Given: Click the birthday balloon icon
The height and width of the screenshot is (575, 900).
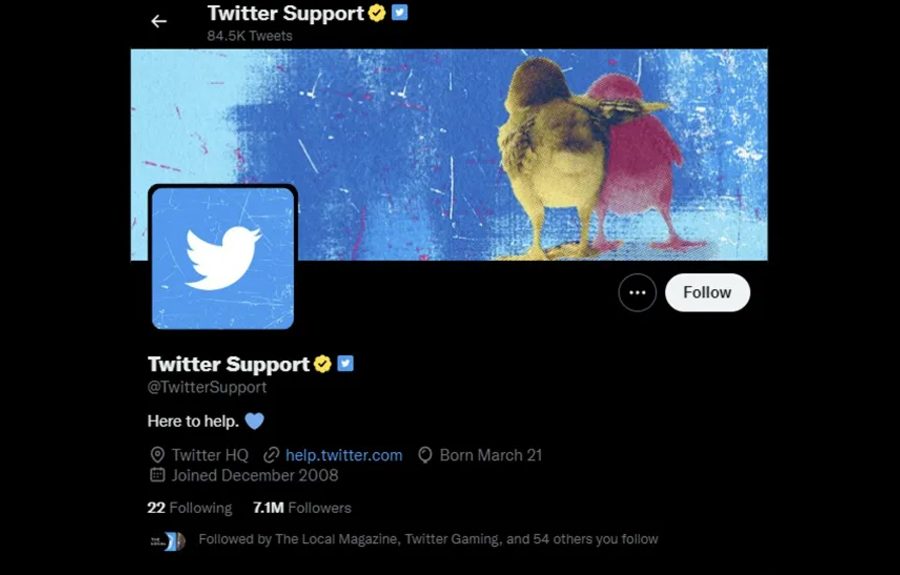Looking at the screenshot, I should click(x=425, y=455).
